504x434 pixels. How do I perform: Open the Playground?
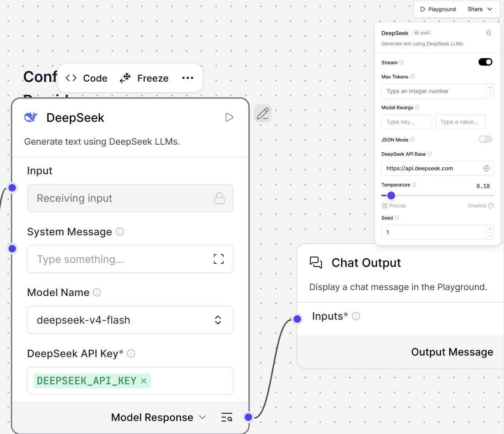(x=438, y=9)
